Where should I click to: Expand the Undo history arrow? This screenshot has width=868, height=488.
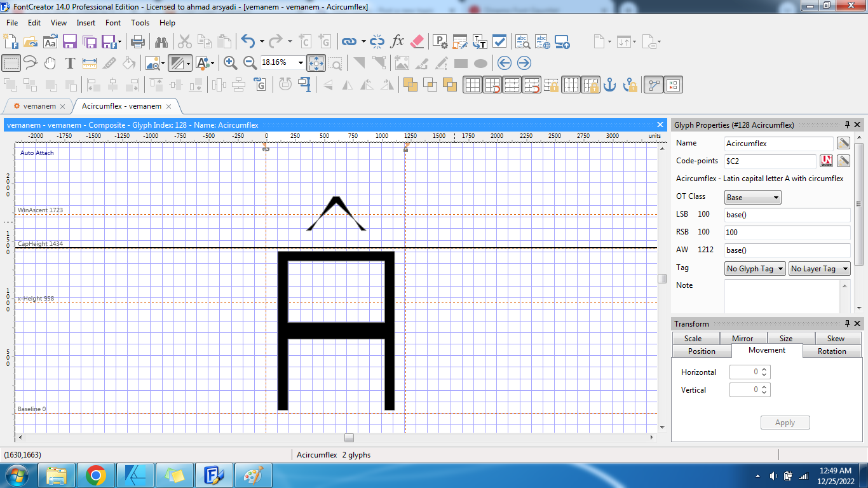(x=262, y=42)
